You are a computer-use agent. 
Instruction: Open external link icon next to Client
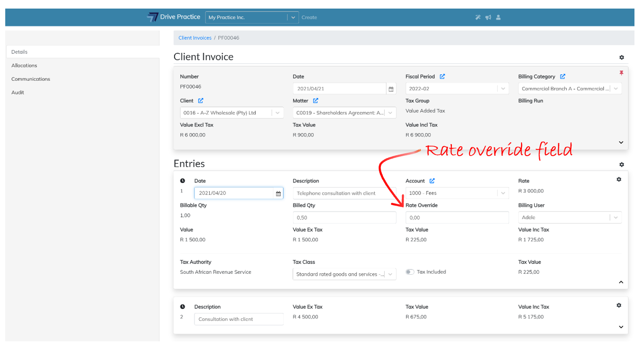tap(201, 101)
